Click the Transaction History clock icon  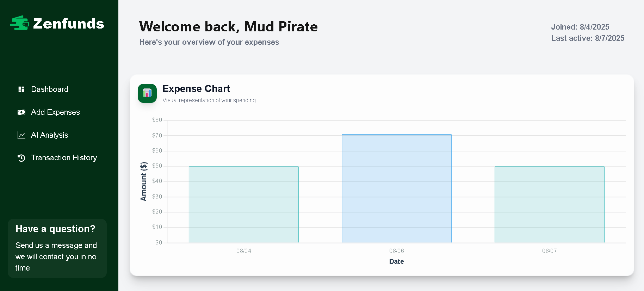[x=21, y=158]
